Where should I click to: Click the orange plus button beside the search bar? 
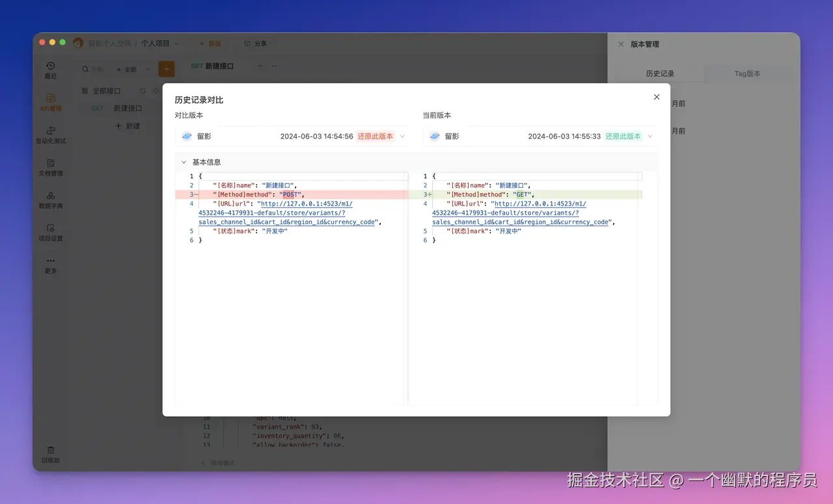[x=167, y=68]
